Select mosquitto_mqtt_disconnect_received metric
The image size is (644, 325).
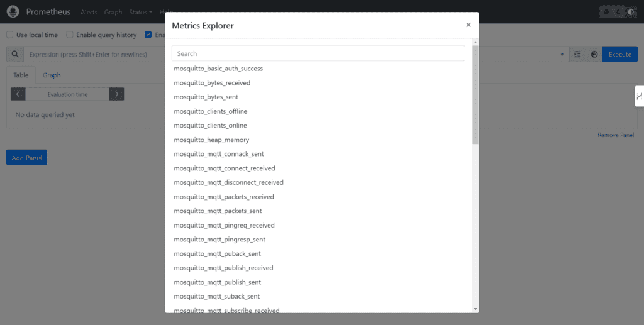(228, 182)
